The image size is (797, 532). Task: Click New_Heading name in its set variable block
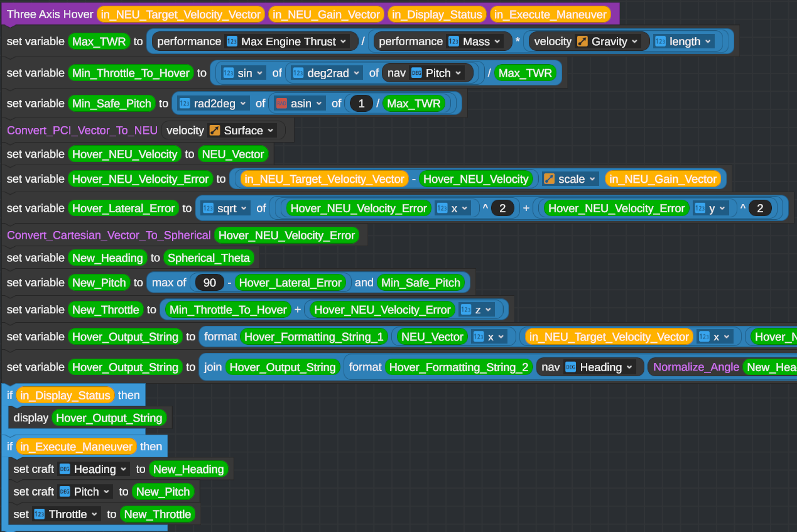(107, 258)
